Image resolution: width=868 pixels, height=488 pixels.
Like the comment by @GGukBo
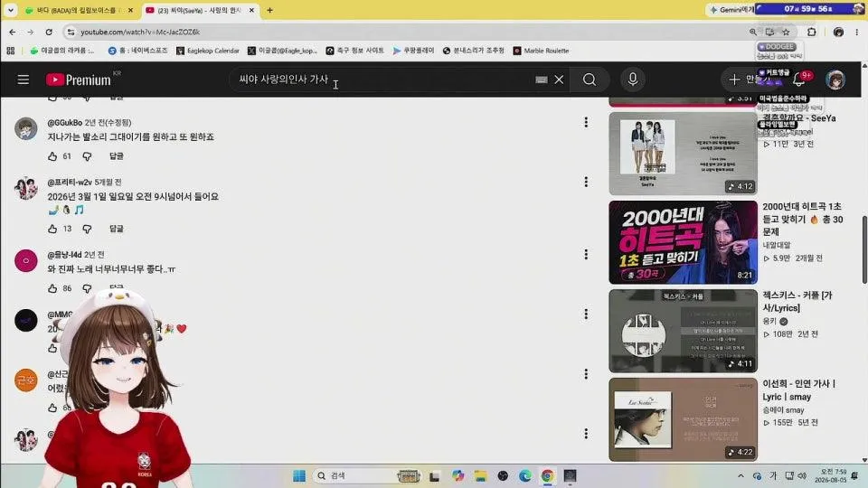[x=52, y=156]
